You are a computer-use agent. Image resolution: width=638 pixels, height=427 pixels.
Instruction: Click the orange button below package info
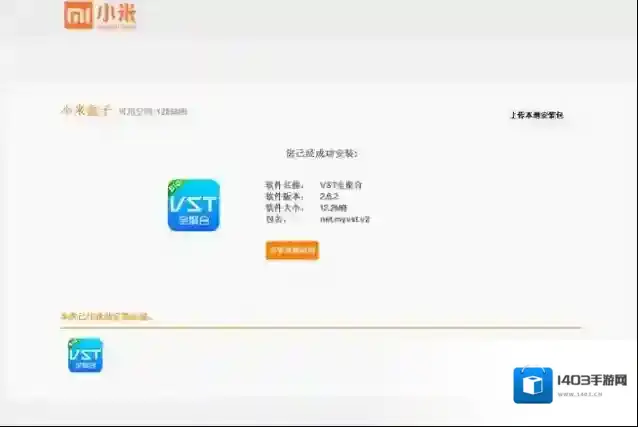click(x=292, y=250)
